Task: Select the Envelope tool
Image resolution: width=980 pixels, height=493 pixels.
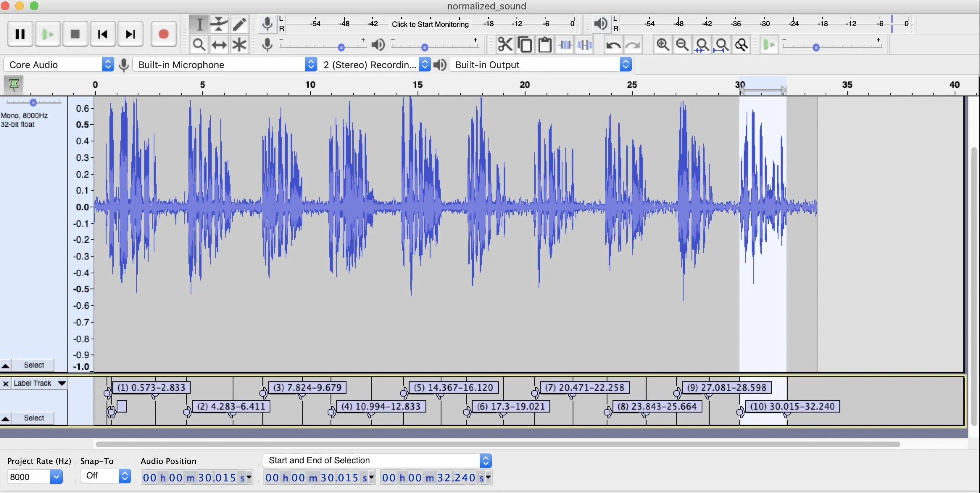Action: pyautogui.click(x=219, y=24)
